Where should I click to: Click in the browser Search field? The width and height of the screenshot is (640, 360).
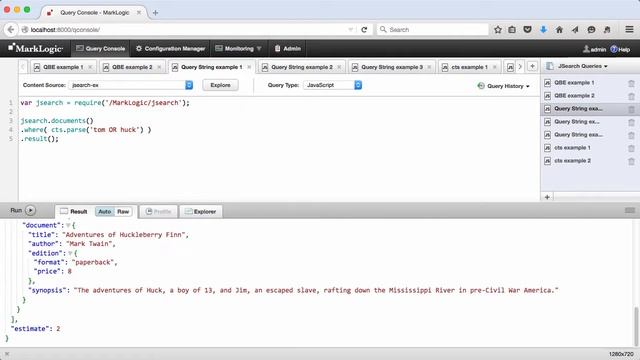[x=433, y=29]
